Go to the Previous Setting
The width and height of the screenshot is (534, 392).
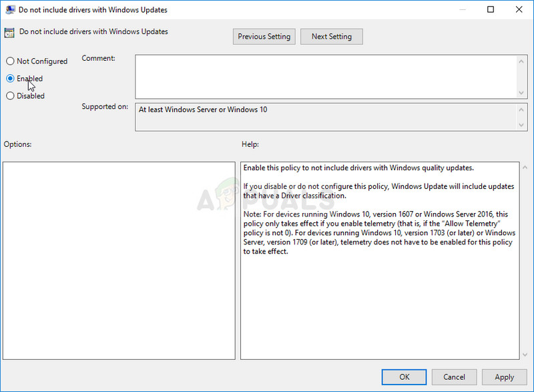(264, 37)
